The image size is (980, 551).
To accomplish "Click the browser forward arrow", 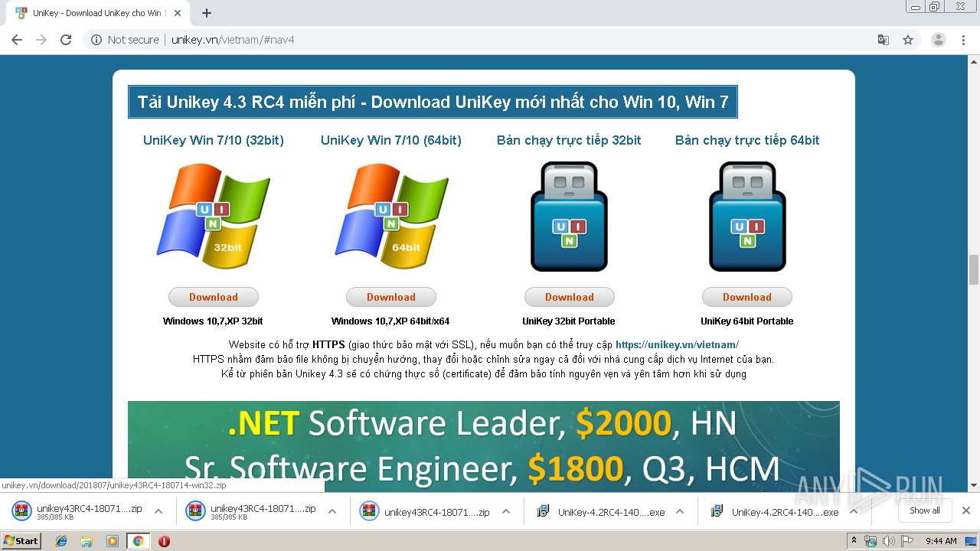I will (x=41, y=40).
